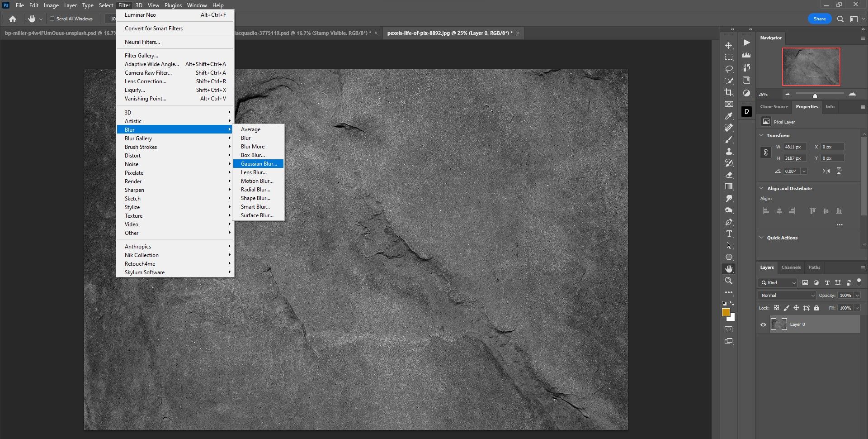The width and height of the screenshot is (868, 439).
Task: Expand the Noise filter submenu
Action: [x=175, y=164]
